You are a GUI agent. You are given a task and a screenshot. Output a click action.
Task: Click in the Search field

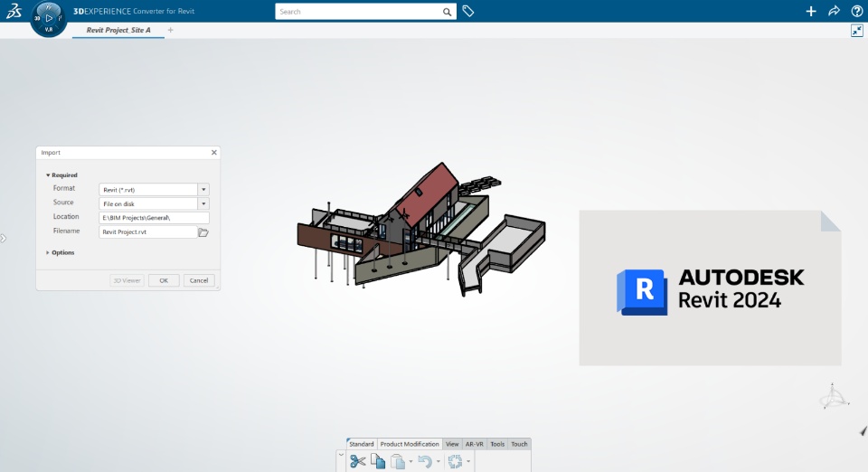pyautogui.click(x=359, y=12)
